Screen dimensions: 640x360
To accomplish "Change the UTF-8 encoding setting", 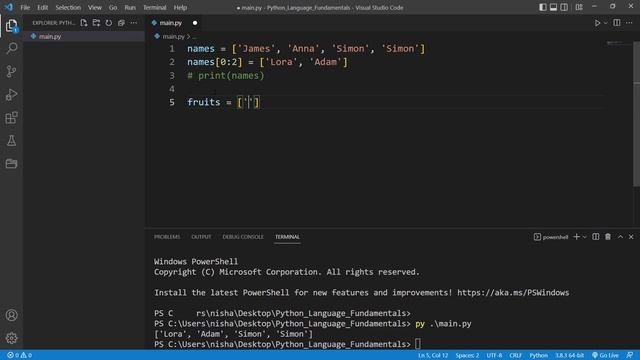I will (494, 355).
